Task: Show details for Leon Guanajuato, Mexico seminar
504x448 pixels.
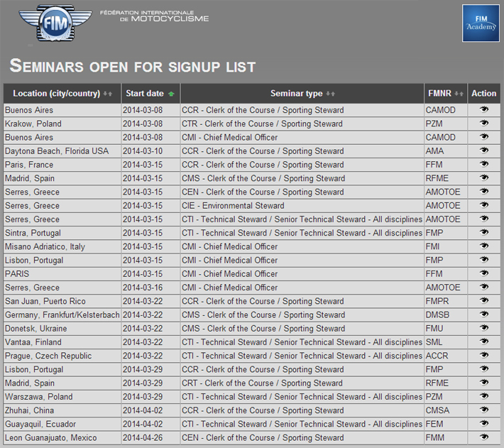Action: 484,437
